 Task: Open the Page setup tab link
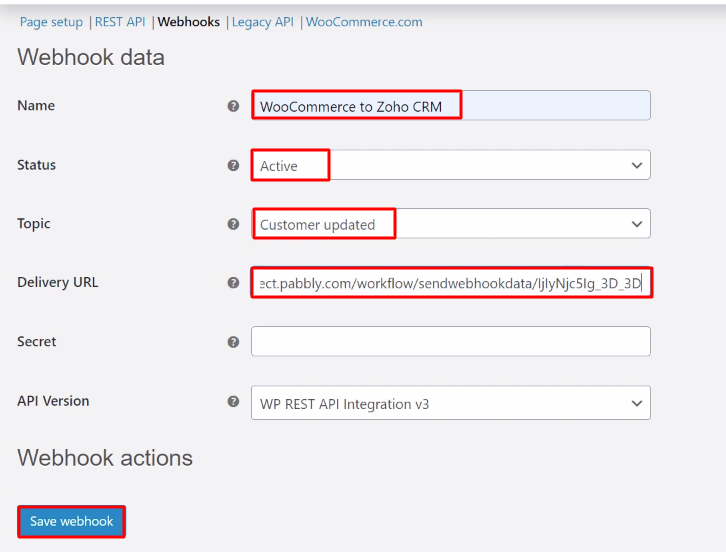(51, 22)
